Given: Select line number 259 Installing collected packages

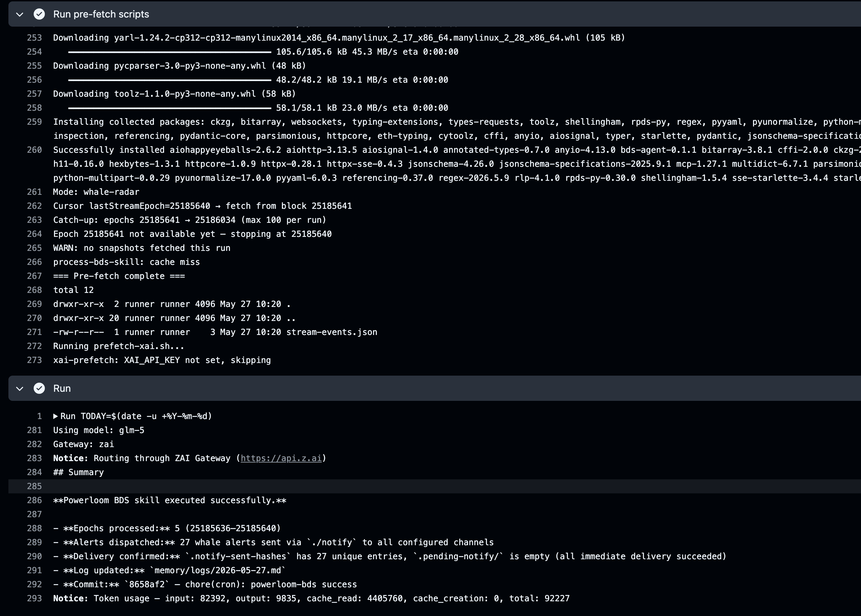Looking at the screenshot, I should point(34,122).
